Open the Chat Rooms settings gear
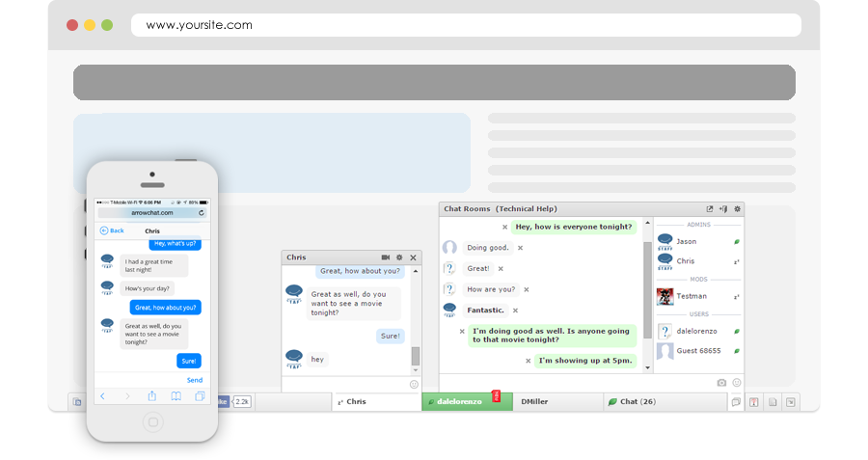 (x=738, y=208)
